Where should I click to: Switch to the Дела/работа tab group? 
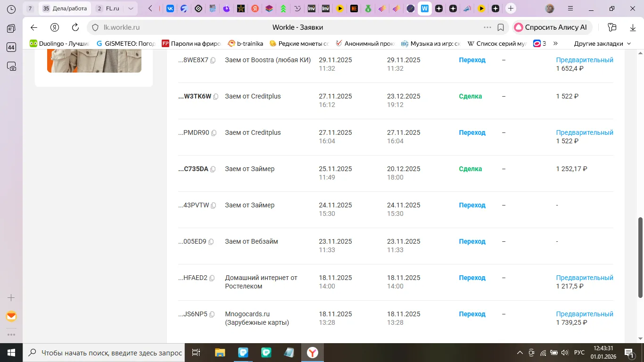65,8
